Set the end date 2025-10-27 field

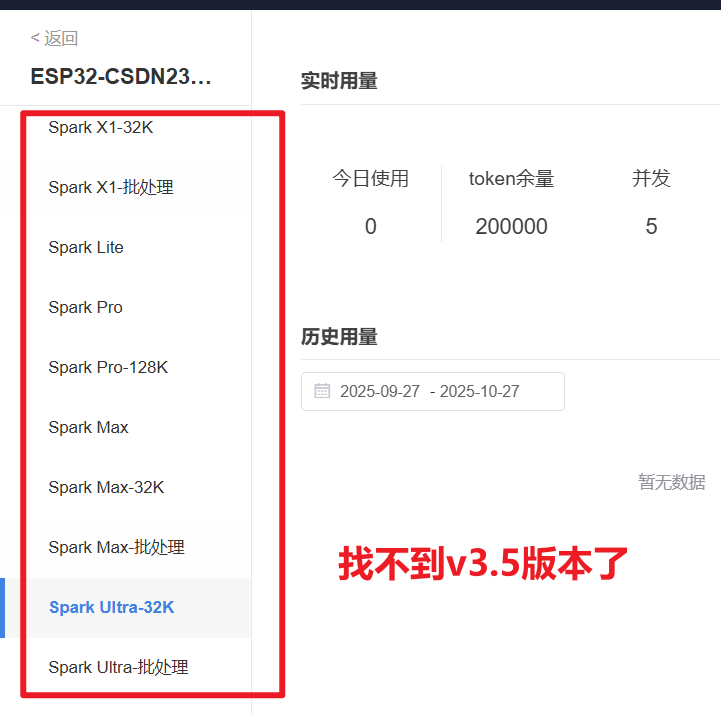(480, 391)
